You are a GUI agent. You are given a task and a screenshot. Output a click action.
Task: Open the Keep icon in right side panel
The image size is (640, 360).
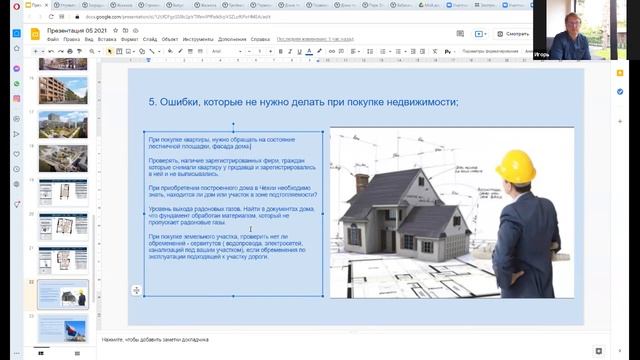620,73
